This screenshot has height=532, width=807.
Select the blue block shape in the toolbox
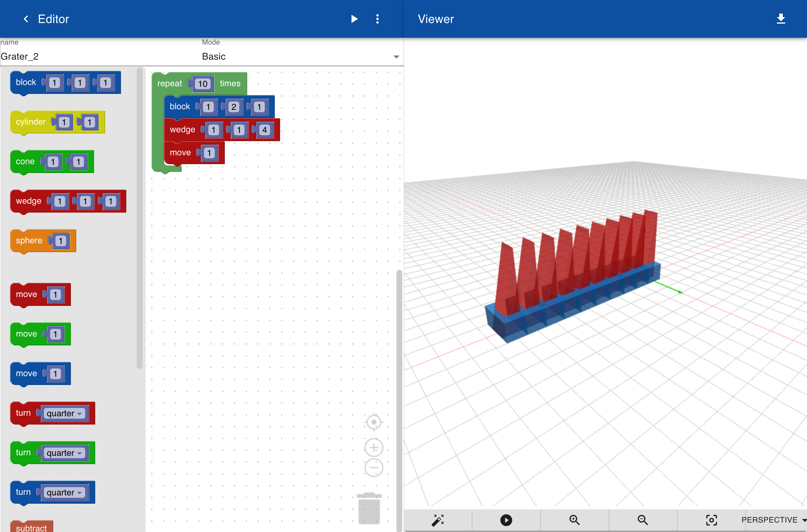click(26, 82)
